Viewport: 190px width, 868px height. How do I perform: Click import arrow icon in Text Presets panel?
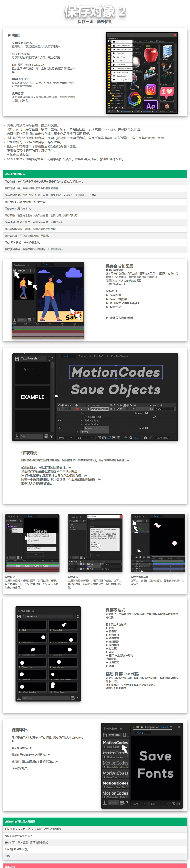coord(17,437)
